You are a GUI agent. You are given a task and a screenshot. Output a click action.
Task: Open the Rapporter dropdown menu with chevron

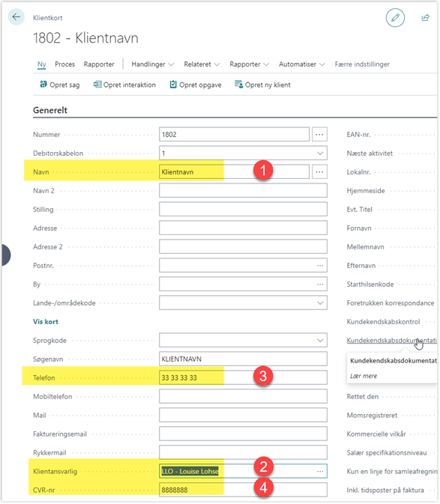(250, 64)
